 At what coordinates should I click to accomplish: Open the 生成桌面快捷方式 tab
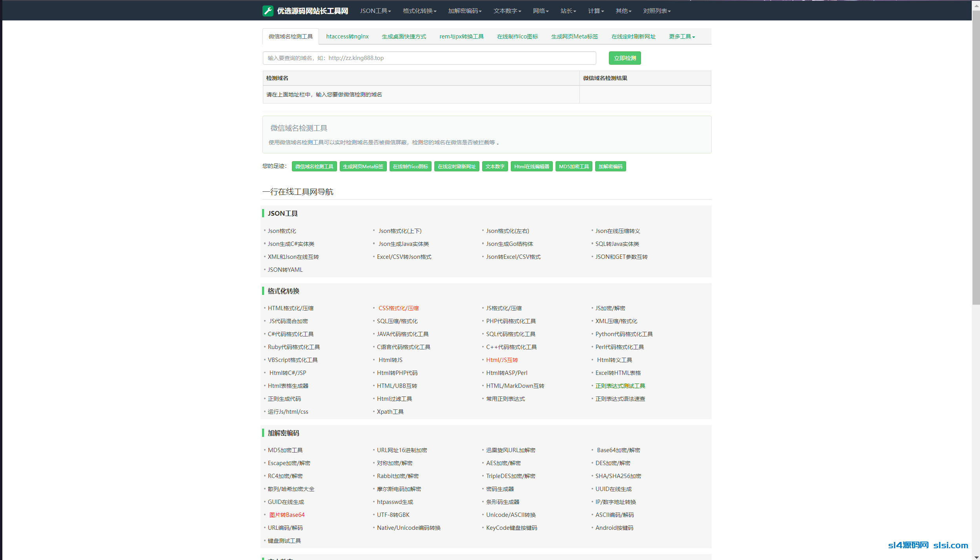coord(404,36)
